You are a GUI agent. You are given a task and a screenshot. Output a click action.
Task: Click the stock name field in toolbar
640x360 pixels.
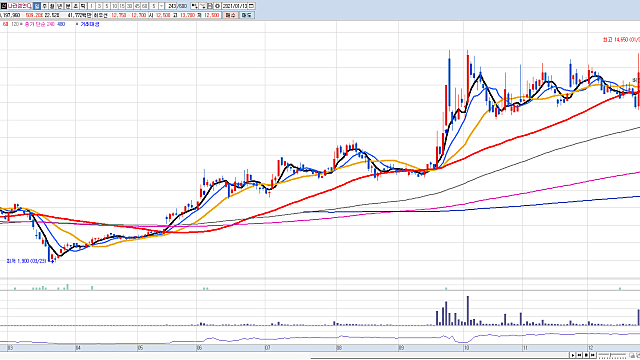[20, 6]
